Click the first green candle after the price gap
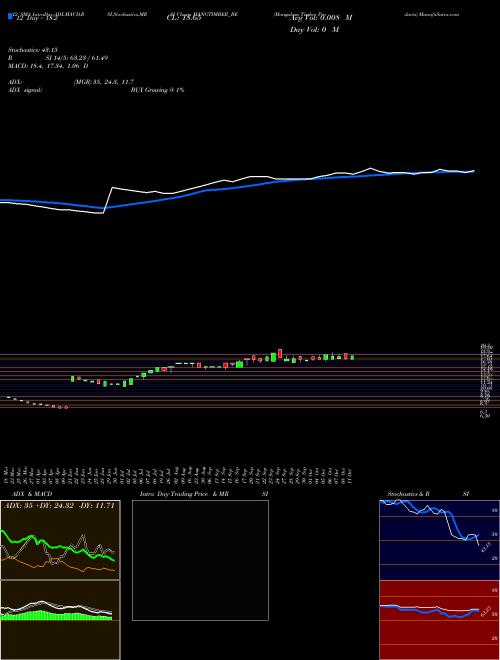The image size is (500, 660). point(73,379)
